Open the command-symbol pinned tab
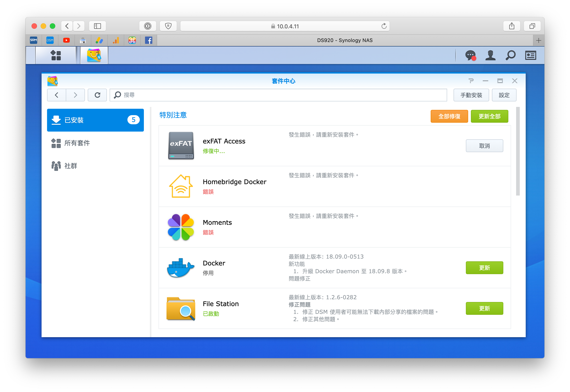The height and width of the screenshot is (392, 570). [132, 40]
